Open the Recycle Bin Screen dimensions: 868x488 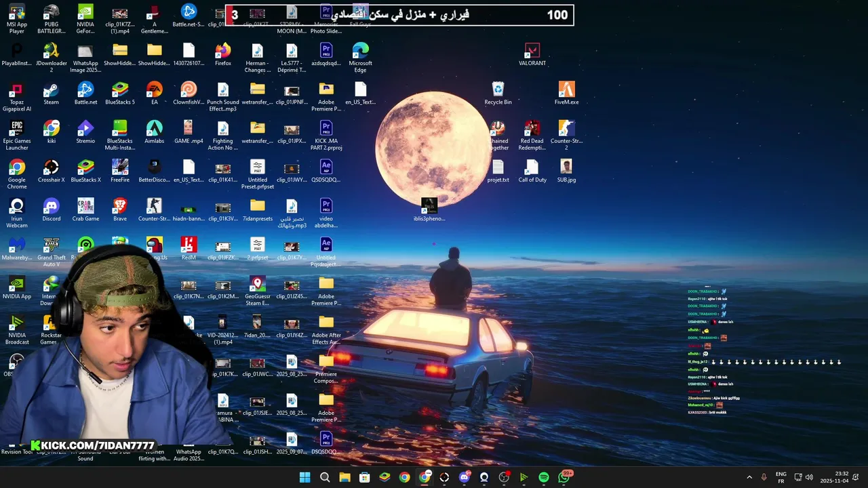pos(498,94)
